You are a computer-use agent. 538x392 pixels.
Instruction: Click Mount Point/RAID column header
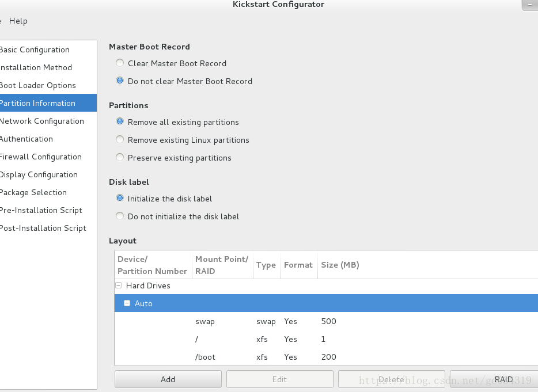click(x=222, y=265)
